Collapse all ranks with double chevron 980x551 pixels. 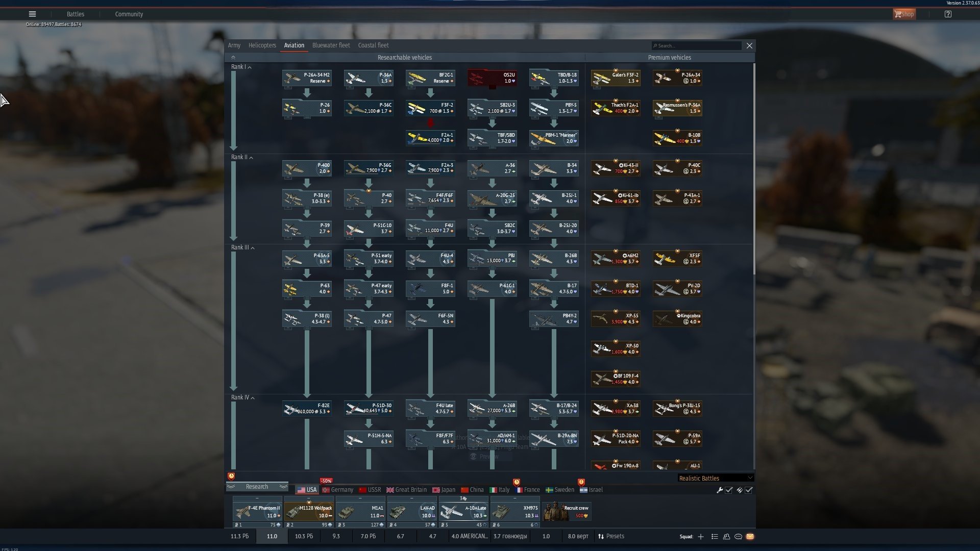pos(233,57)
